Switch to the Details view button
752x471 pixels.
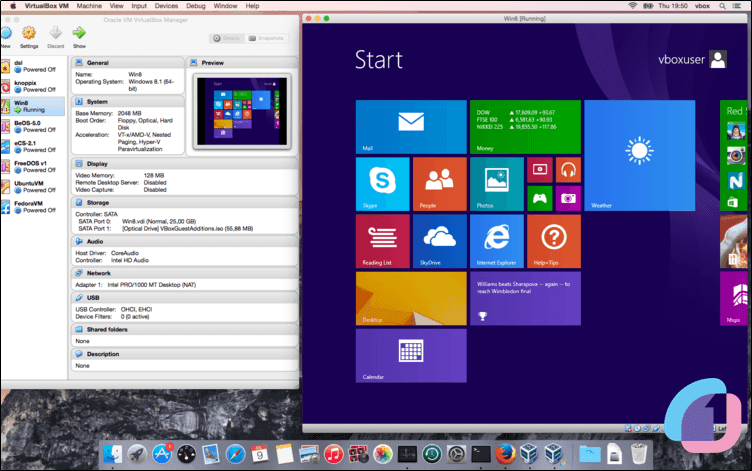pos(227,38)
